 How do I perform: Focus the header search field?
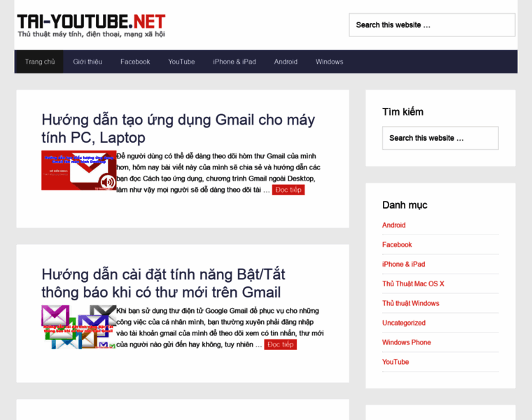[x=432, y=24]
